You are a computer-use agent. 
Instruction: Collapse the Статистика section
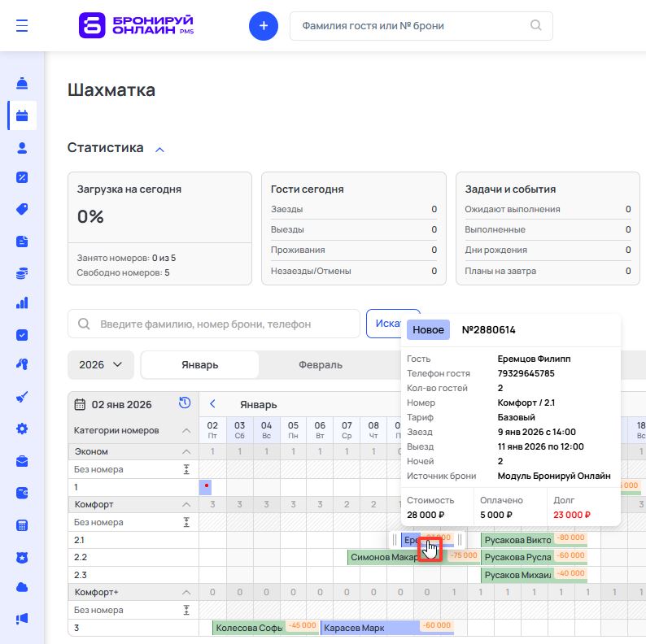(159, 149)
